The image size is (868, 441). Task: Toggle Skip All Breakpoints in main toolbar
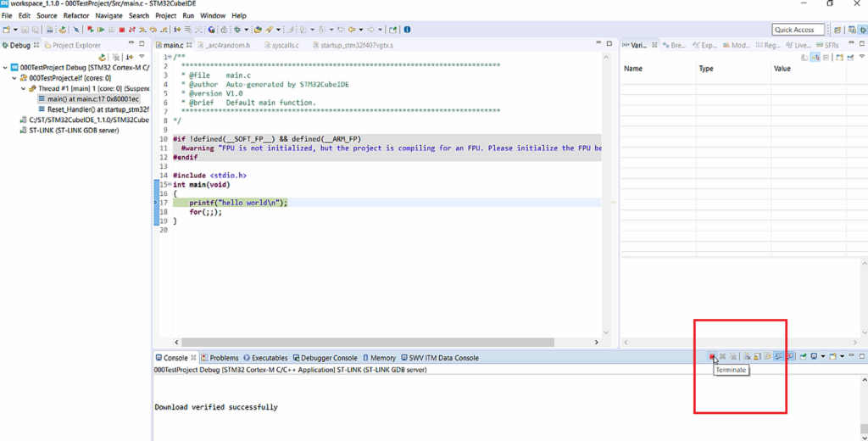pyautogui.click(x=75, y=30)
